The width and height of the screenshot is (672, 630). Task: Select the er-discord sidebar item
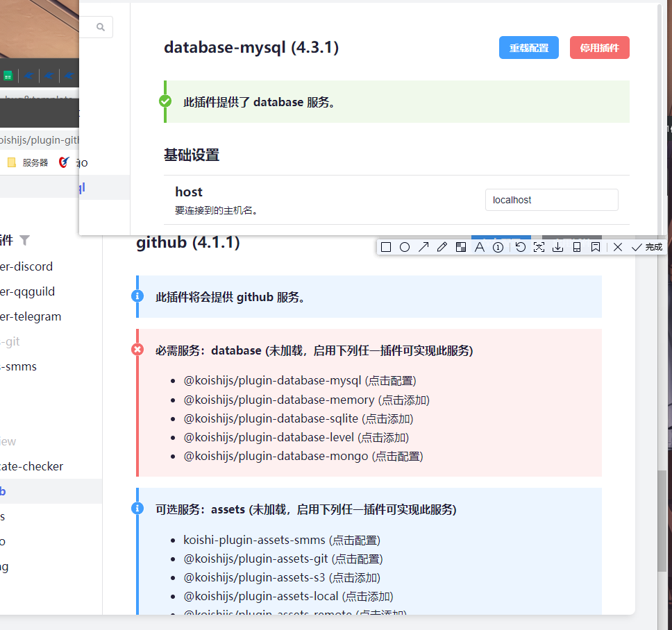point(26,267)
